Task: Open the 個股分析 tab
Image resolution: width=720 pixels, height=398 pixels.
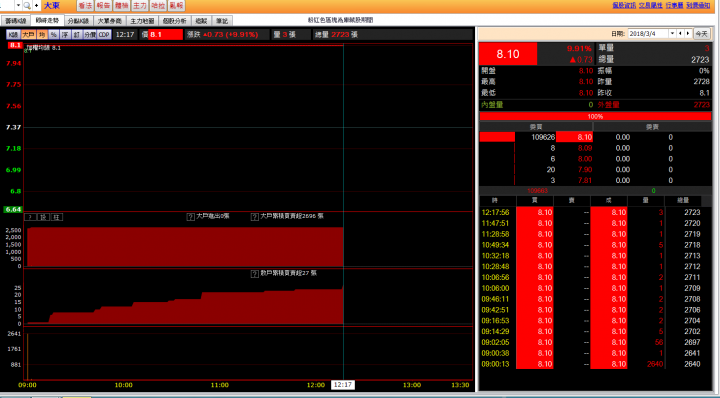Action: (x=174, y=21)
